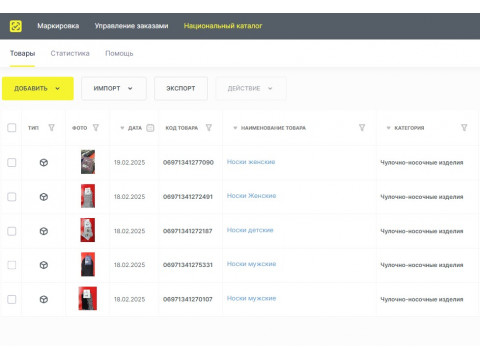Select product code 06971341272491
Screen dimensions: 480x360
click(x=188, y=197)
